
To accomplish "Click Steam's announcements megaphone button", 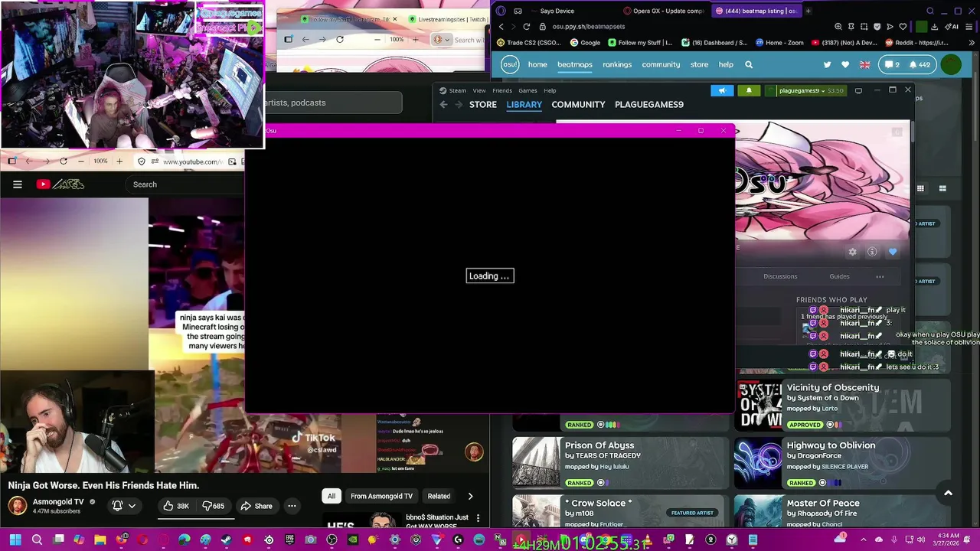I will point(722,90).
